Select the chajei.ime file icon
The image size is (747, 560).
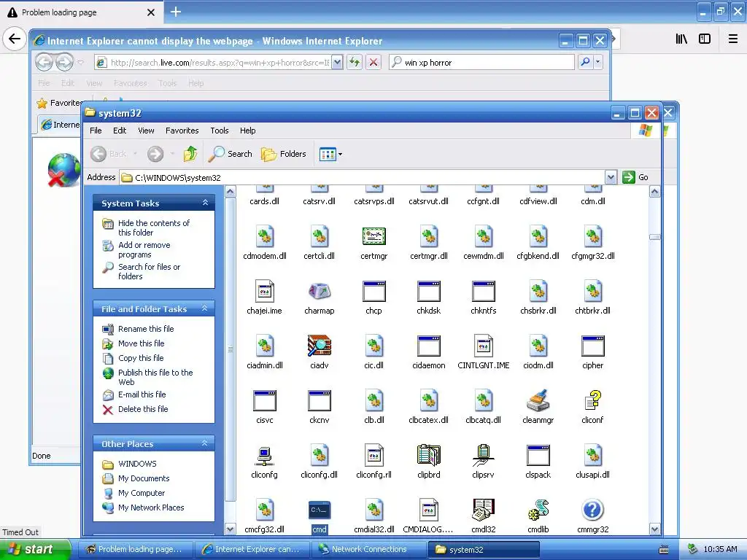pos(264,292)
